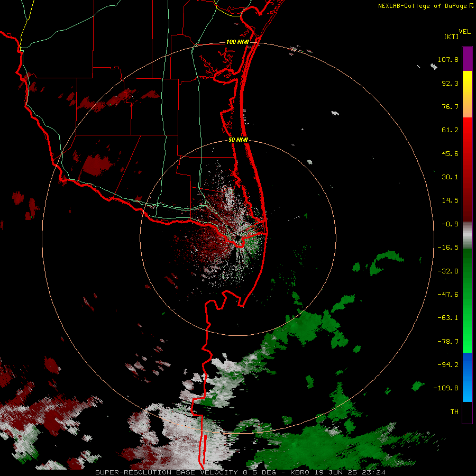Click the -47.6 velocity scale value
This screenshot has width=476, height=476.
[448, 295]
